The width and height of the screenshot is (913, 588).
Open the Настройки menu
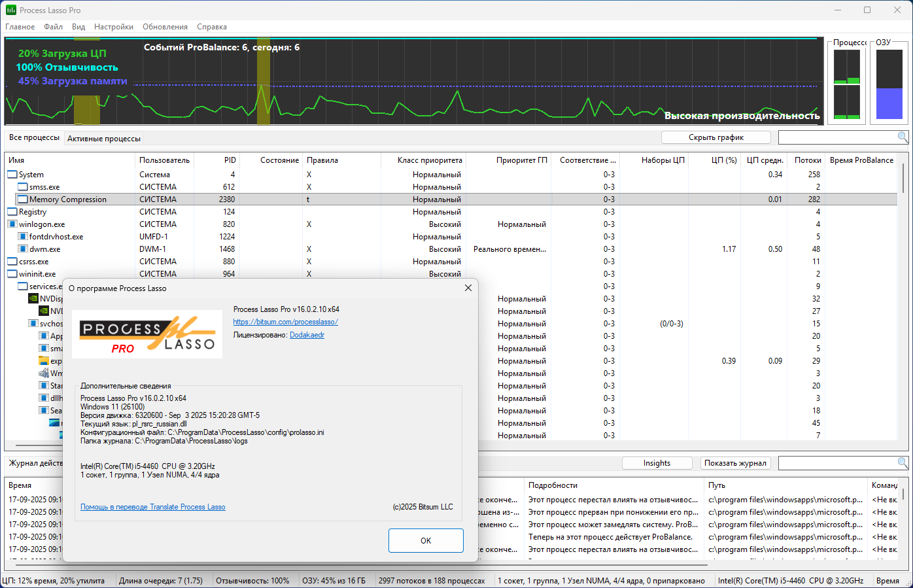[114, 27]
